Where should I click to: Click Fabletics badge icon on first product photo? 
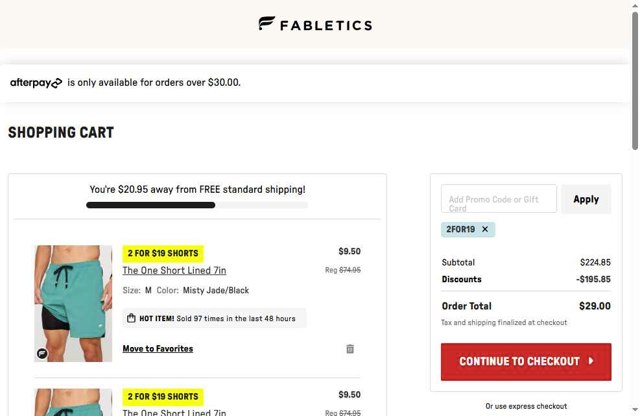pyautogui.click(x=43, y=352)
